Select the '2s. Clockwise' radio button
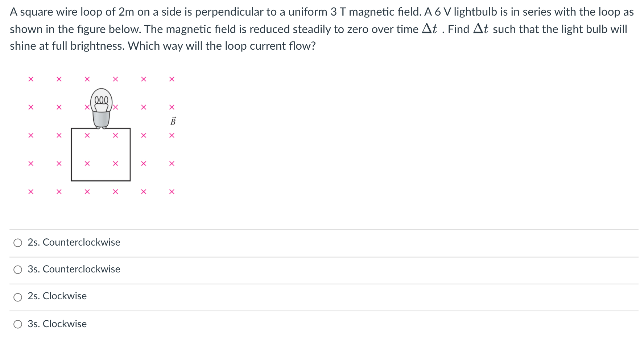644x341 pixels. pos(17,296)
